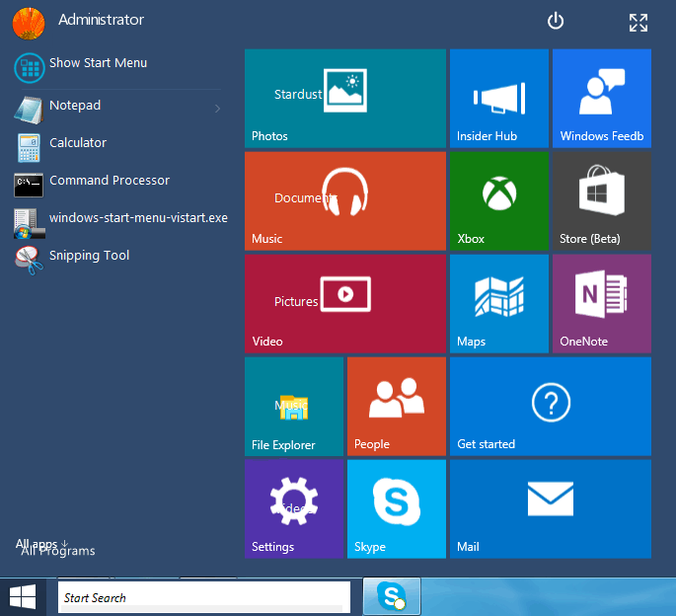The image size is (676, 616).
Task: Open the People tile
Action: pyautogui.click(x=397, y=407)
